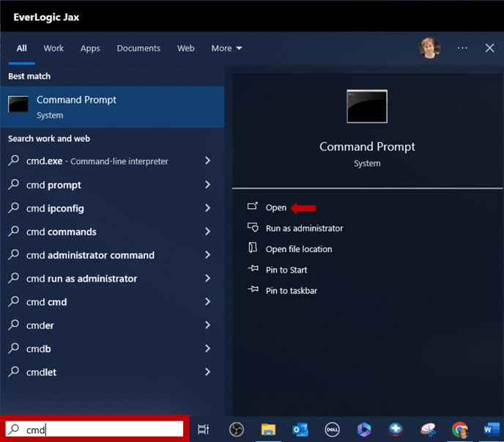Expand arrow for cmd.exe suggestion
504x442 pixels.
pos(208,161)
